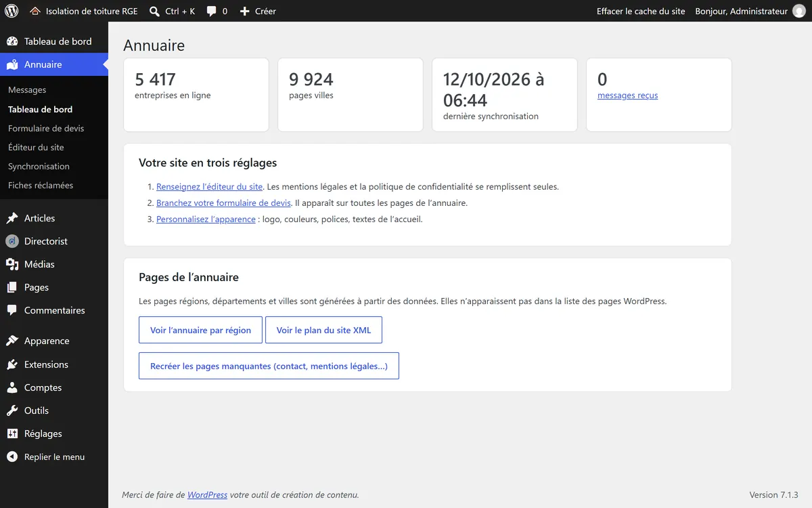This screenshot has height=508, width=812.
Task: Click the Comptes user icon
Action: coord(12,387)
